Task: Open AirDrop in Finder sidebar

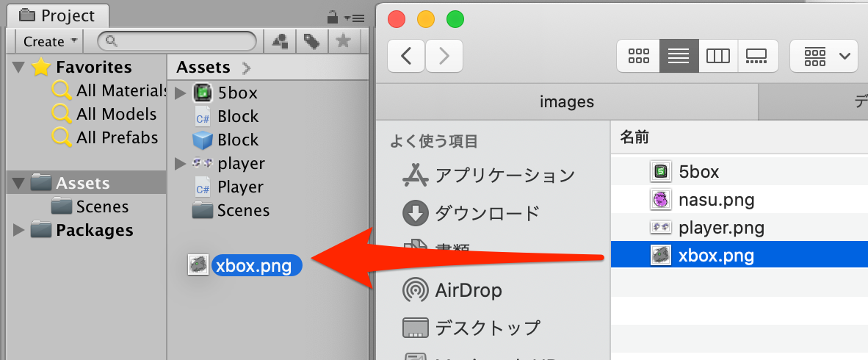Action: [x=452, y=290]
